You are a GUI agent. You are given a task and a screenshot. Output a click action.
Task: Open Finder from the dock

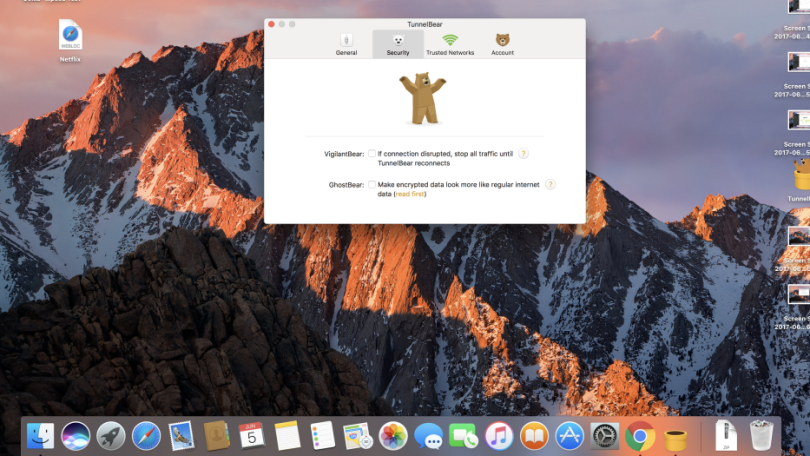[40, 436]
